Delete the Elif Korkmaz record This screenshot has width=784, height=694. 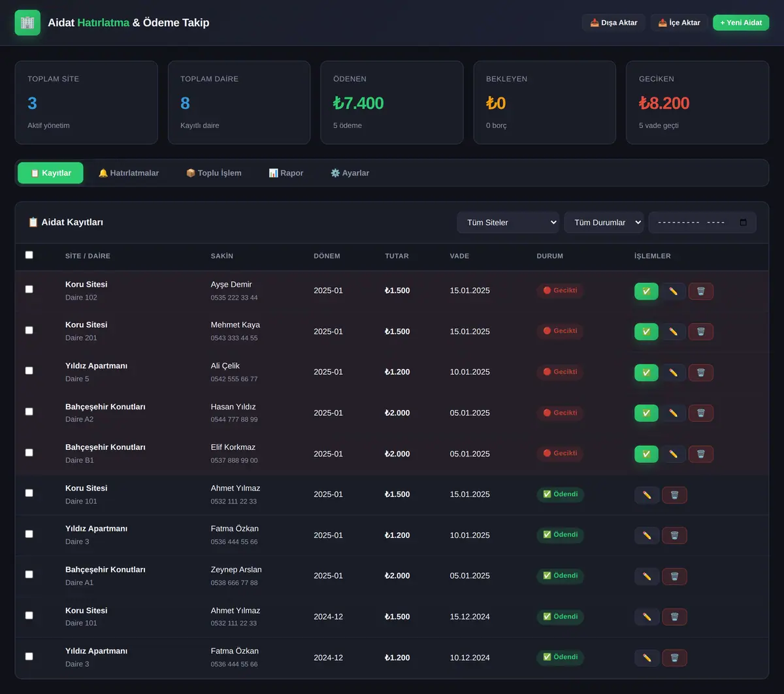(700, 454)
